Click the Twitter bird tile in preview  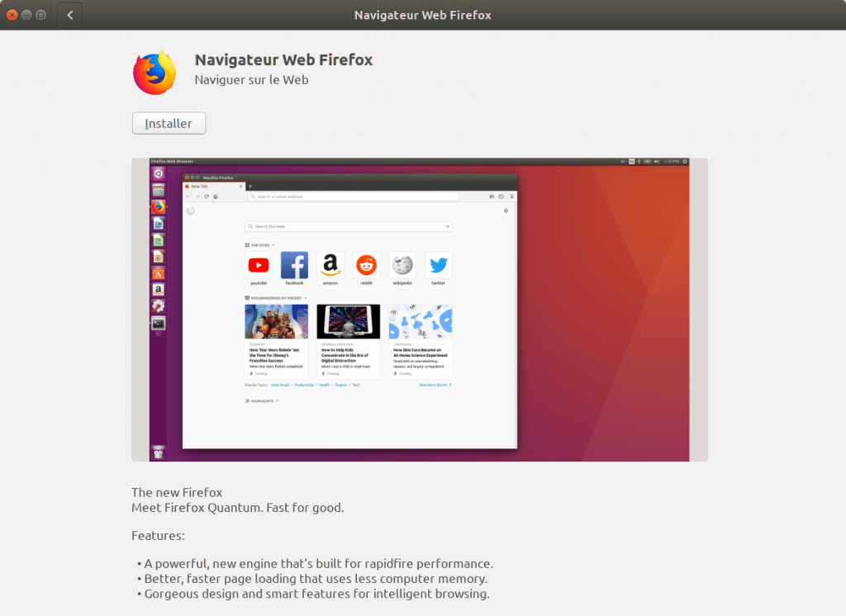(438, 265)
